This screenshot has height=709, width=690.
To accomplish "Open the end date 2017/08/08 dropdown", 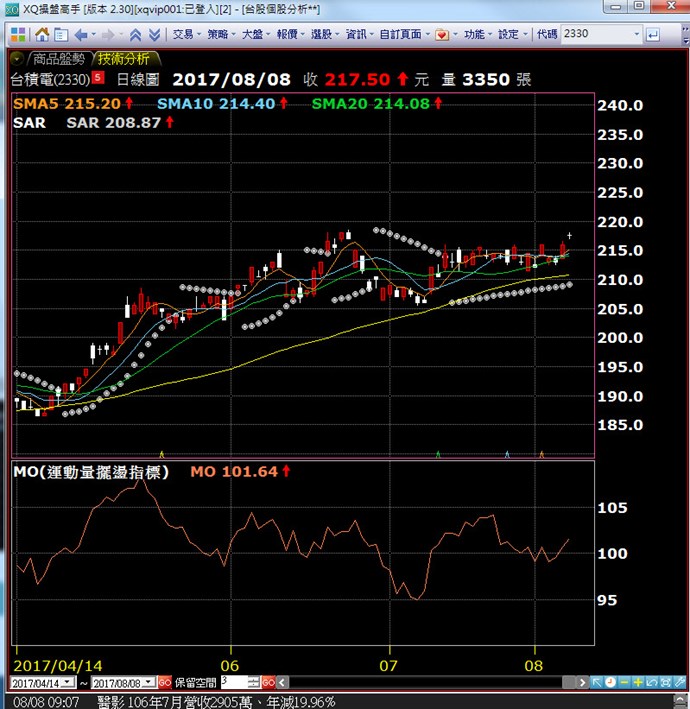I will pos(150,681).
